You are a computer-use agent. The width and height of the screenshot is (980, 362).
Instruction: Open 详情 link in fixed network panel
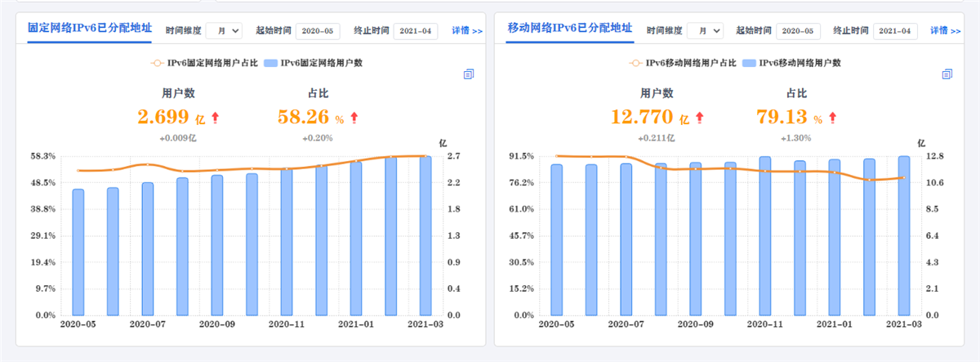[x=466, y=30]
